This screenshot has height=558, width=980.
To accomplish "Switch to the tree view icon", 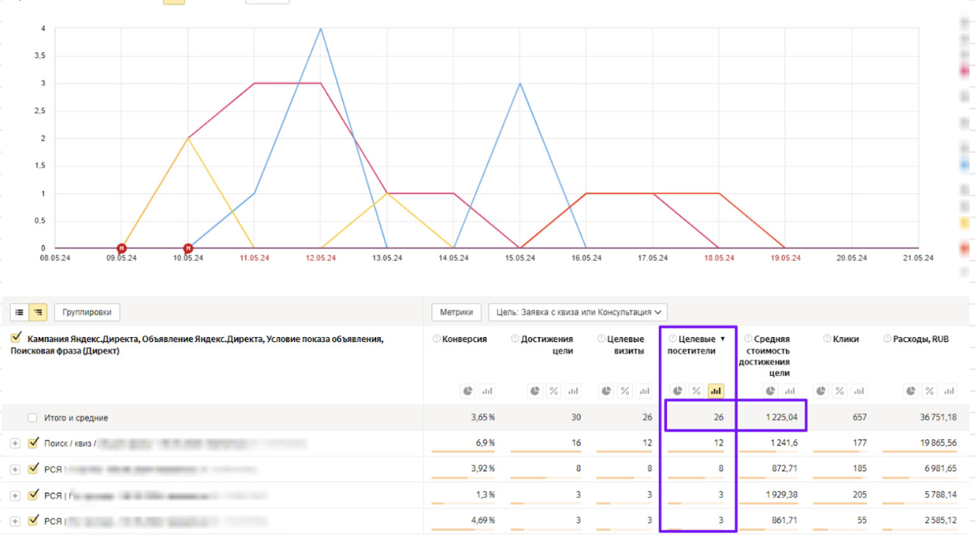I will click(x=37, y=312).
